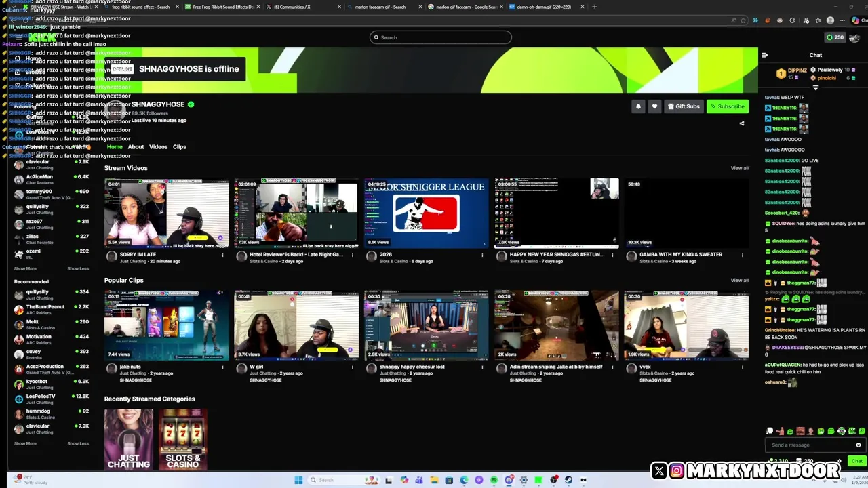
Task: Click the Kick search box
Action: tap(441, 37)
